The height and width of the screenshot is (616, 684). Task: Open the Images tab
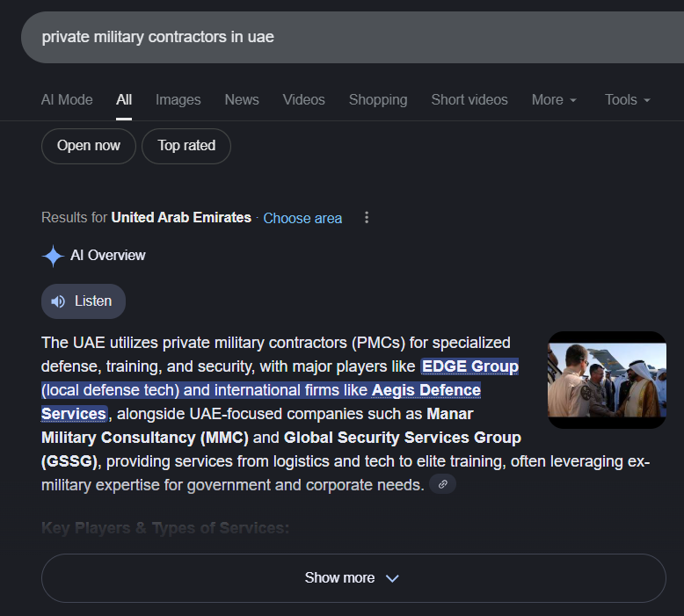tap(178, 100)
